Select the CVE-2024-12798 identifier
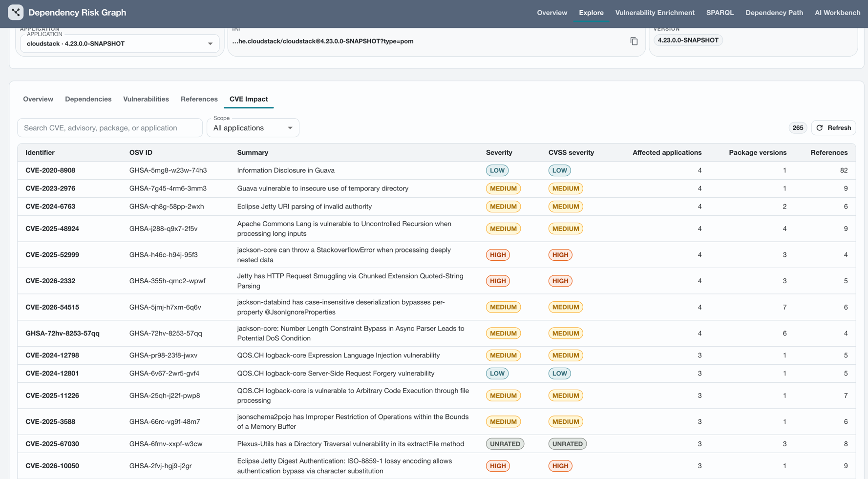The width and height of the screenshot is (868, 479). 52,355
